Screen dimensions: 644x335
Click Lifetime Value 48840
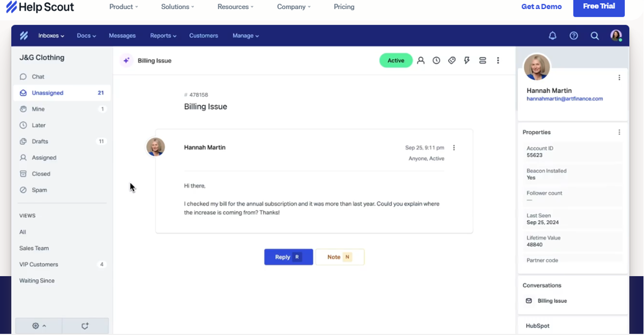[534, 245]
